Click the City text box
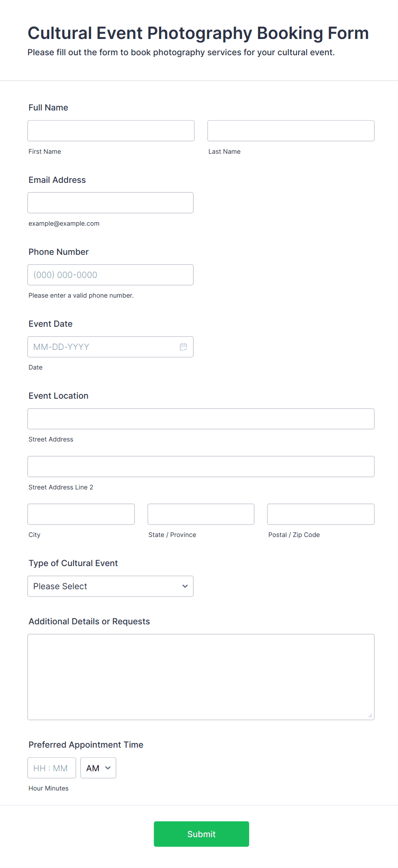 (81, 514)
